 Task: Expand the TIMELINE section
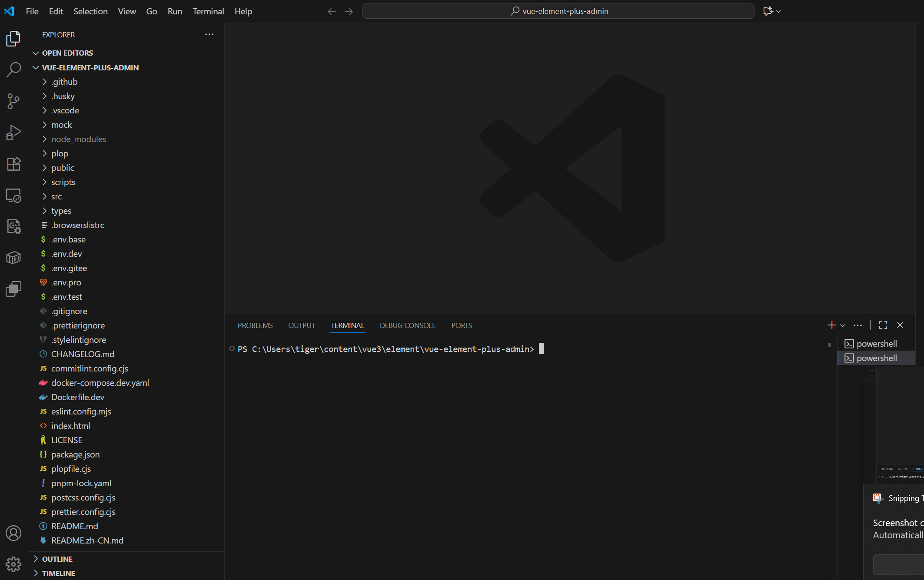(x=126, y=573)
